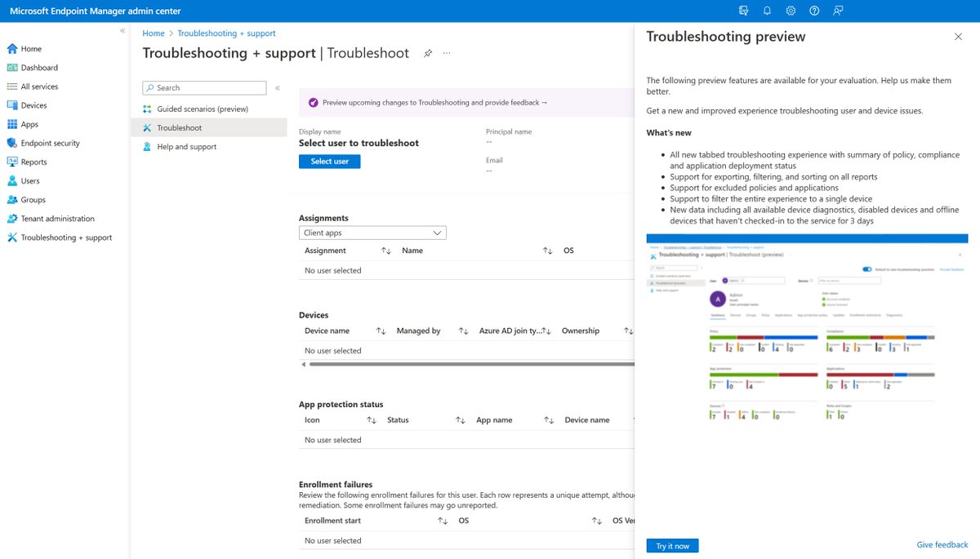The height and width of the screenshot is (559, 980).
Task: Open Guided scenarios (preview)
Action: (x=203, y=109)
